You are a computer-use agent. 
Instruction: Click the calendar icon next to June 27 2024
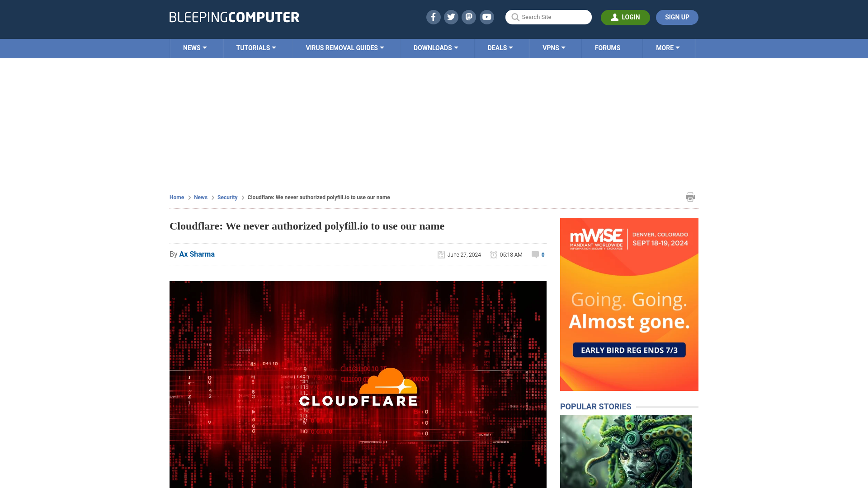tap(441, 254)
